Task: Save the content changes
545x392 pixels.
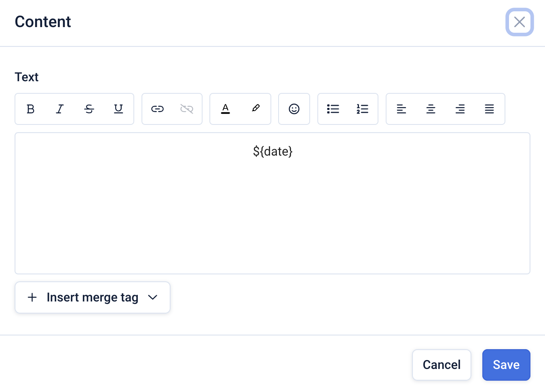Action: pyautogui.click(x=506, y=365)
